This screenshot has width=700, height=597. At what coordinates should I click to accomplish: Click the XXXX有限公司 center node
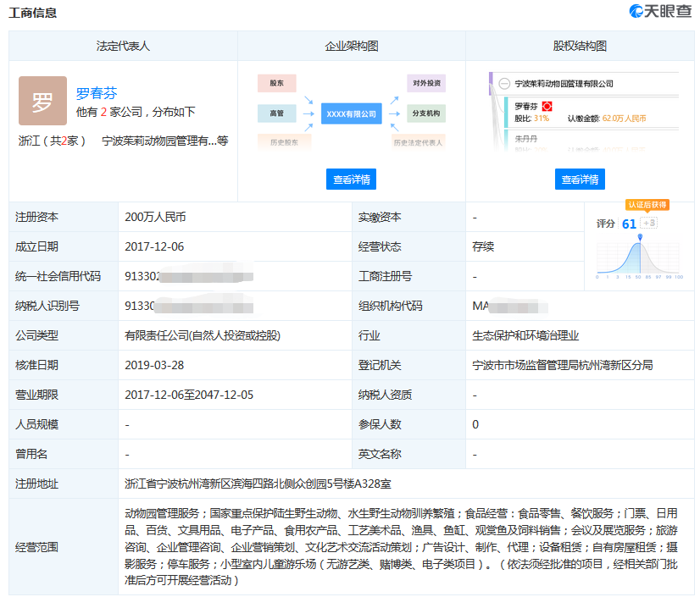[x=351, y=113]
